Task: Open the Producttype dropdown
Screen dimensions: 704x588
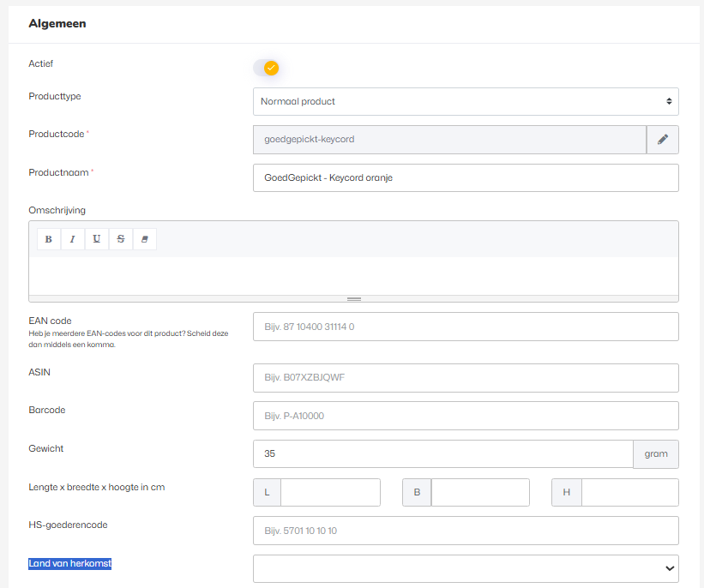Action: (x=466, y=101)
